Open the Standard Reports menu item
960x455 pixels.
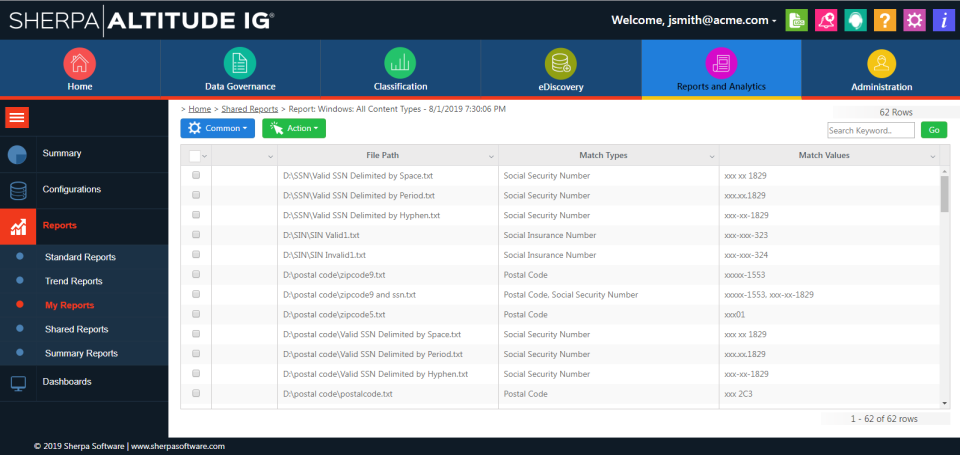point(80,257)
